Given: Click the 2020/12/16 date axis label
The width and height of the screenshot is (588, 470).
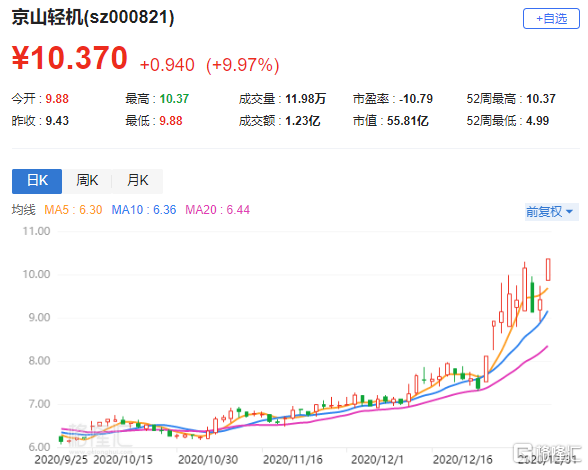Looking at the screenshot, I should click(463, 459).
